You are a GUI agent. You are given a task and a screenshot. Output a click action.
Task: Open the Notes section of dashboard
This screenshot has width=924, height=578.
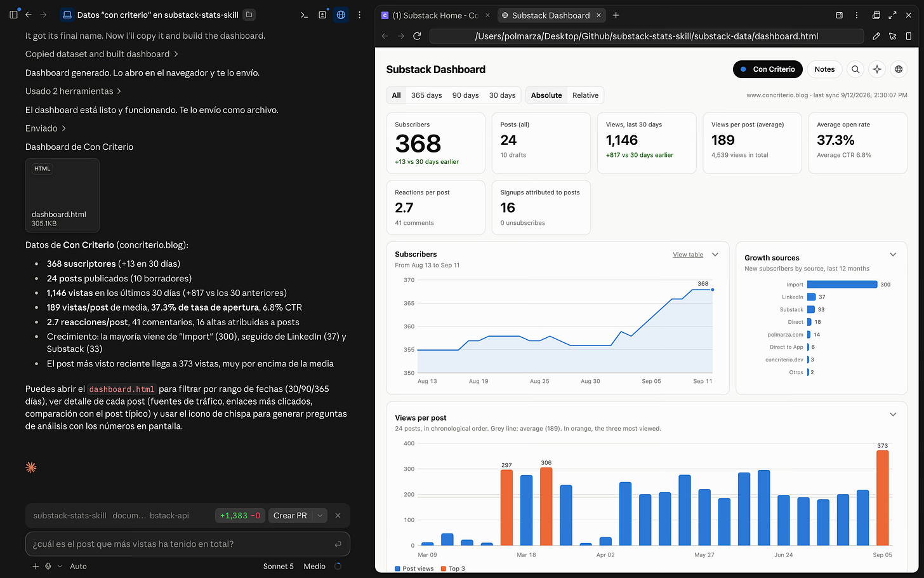824,69
